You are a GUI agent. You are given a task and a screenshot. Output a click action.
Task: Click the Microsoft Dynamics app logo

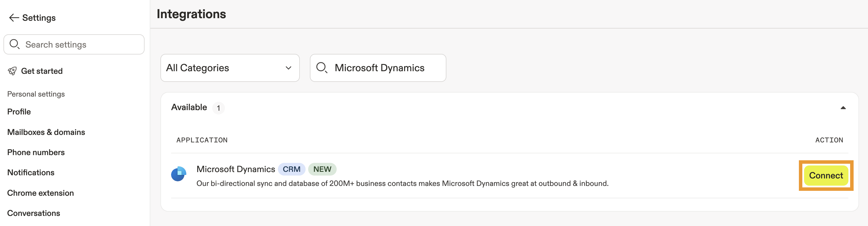click(x=179, y=174)
